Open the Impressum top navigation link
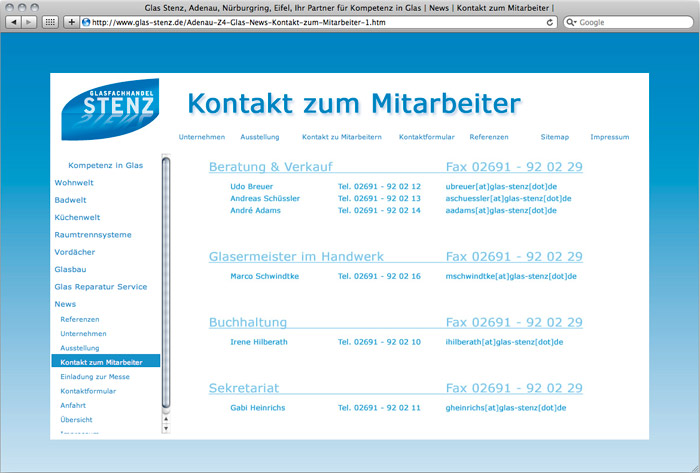 [x=610, y=137]
